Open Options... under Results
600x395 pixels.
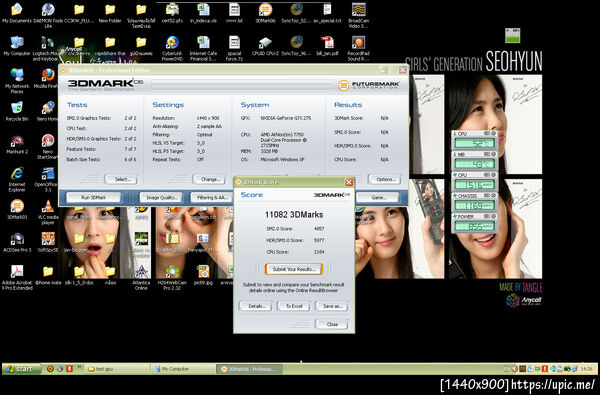pyautogui.click(x=385, y=179)
